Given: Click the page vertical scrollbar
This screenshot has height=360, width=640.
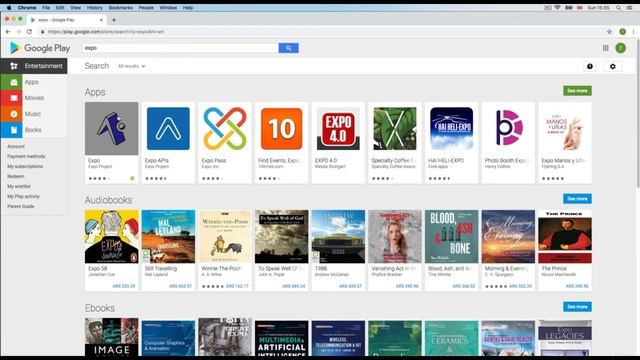Looking at the screenshot, I should (x=637, y=113).
